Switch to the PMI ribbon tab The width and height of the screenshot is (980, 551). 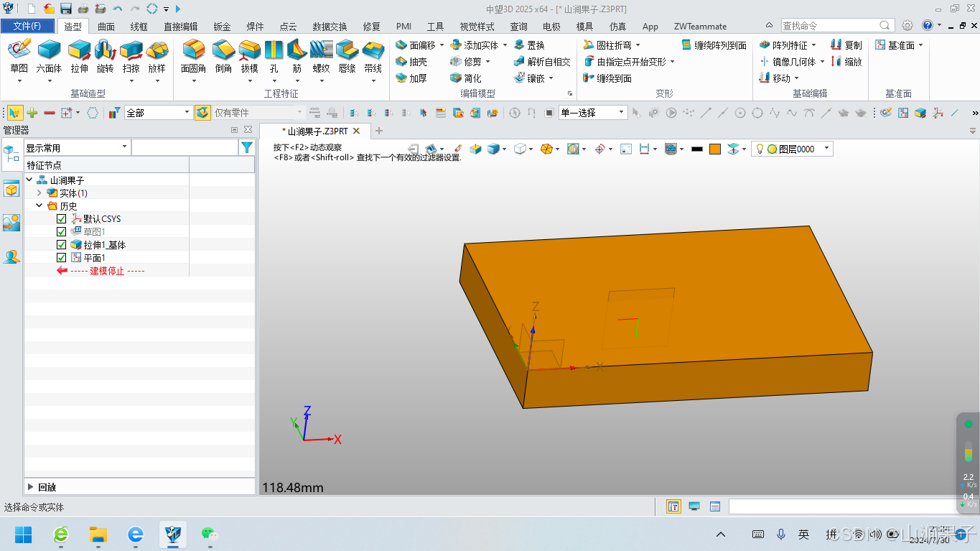[403, 27]
